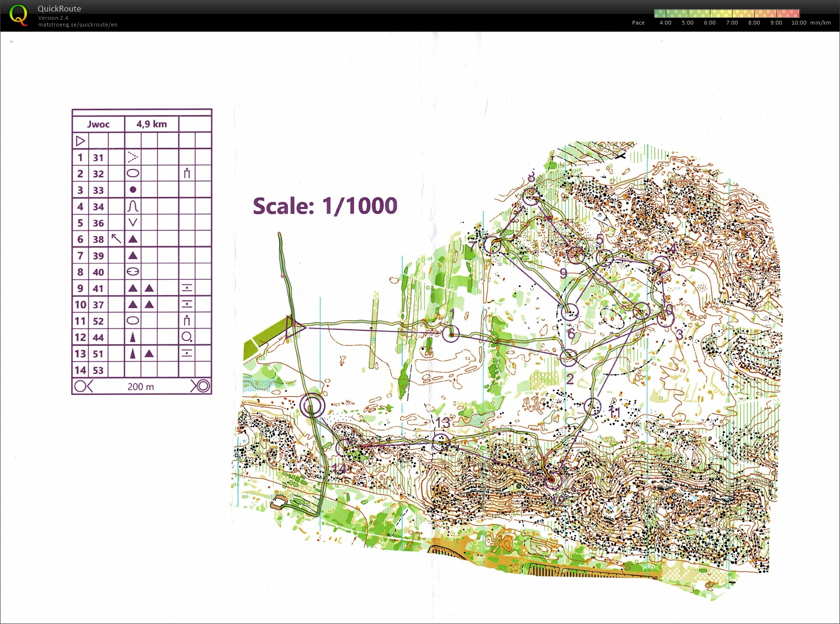Select the start triangle symbol in control table
840x624 pixels.
coord(80,141)
